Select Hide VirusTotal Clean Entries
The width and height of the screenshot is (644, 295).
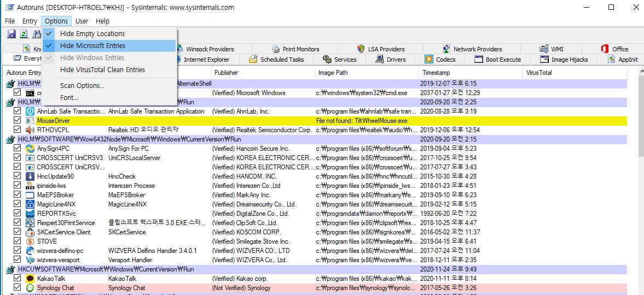[x=109, y=70]
